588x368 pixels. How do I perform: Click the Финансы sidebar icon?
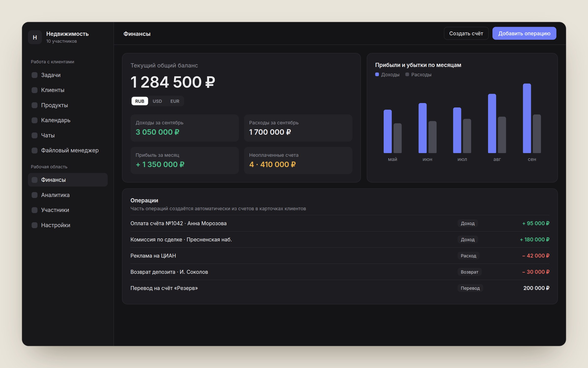[x=35, y=180]
